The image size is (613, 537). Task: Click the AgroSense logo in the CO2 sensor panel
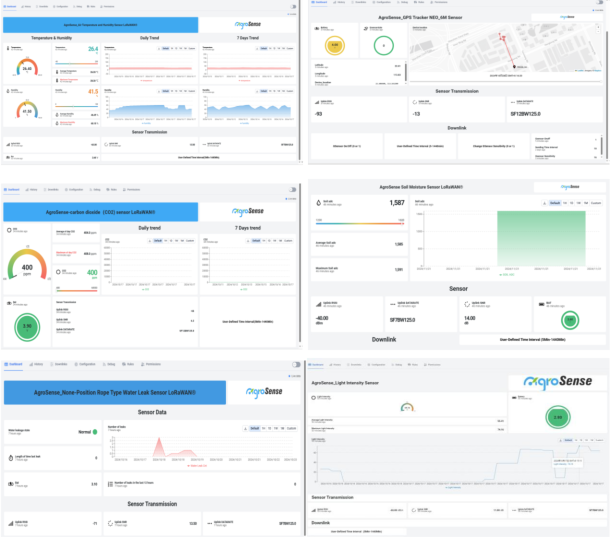click(x=247, y=211)
